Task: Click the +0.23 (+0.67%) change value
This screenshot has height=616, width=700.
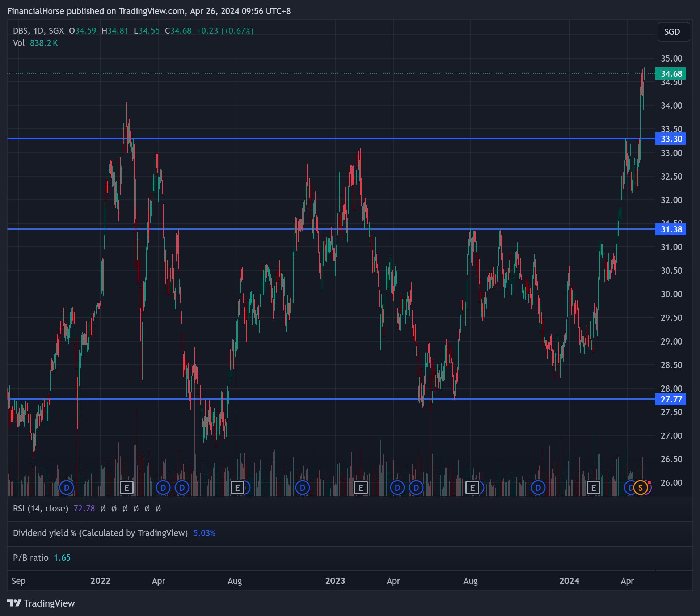Action: pyautogui.click(x=225, y=31)
